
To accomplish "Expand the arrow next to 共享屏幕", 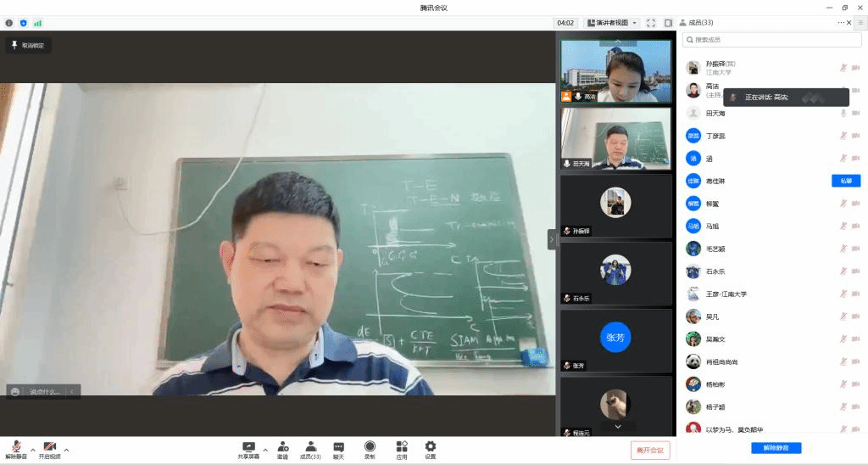I will point(265,450).
